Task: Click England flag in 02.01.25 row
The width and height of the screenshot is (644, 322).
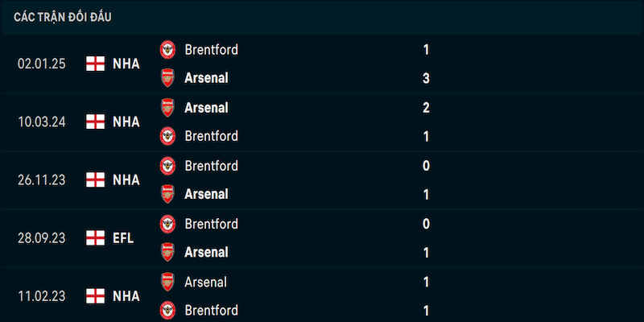Action: (95, 64)
